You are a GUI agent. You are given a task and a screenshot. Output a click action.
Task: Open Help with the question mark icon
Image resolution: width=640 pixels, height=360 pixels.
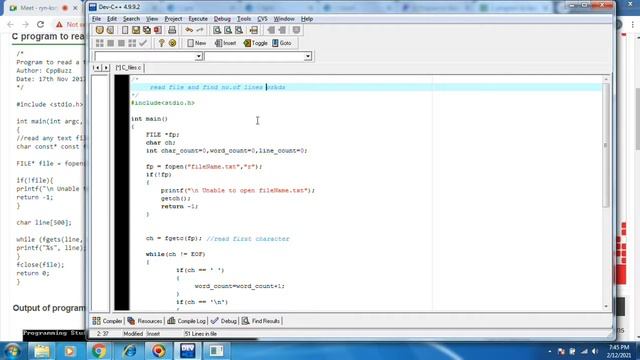[161, 43]
